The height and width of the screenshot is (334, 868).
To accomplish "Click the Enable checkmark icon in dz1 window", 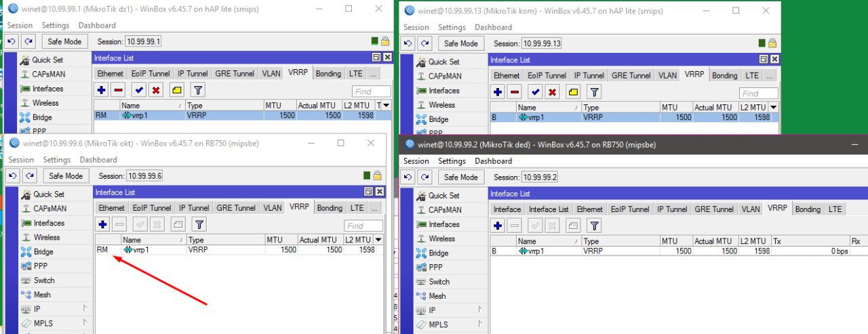I will pos(139,89).
